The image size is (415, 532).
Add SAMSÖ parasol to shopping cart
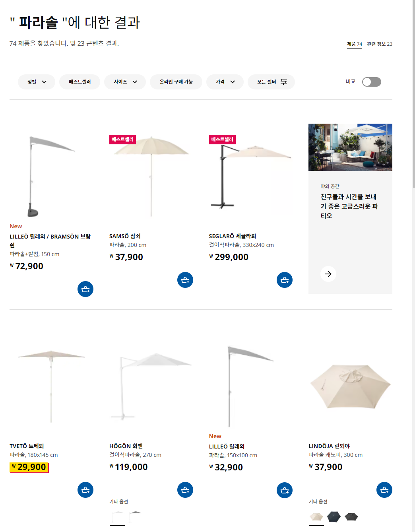pos(185,280)
